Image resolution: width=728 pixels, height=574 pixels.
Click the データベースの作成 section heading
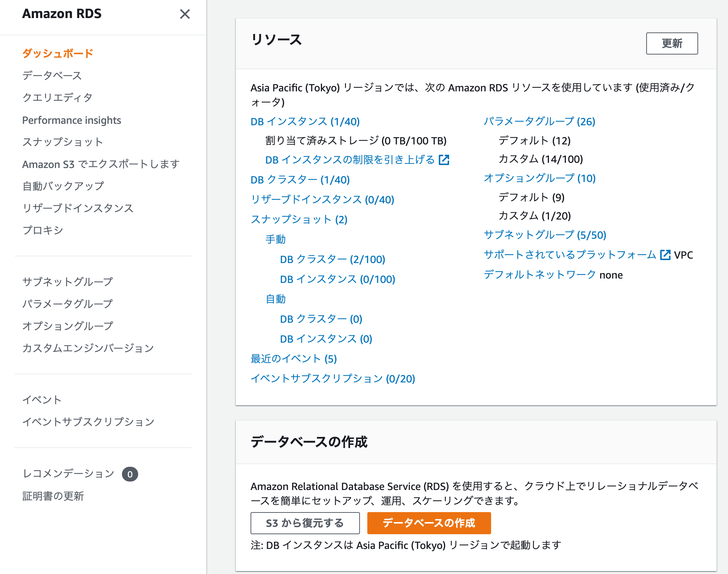[x=309, y=442]
